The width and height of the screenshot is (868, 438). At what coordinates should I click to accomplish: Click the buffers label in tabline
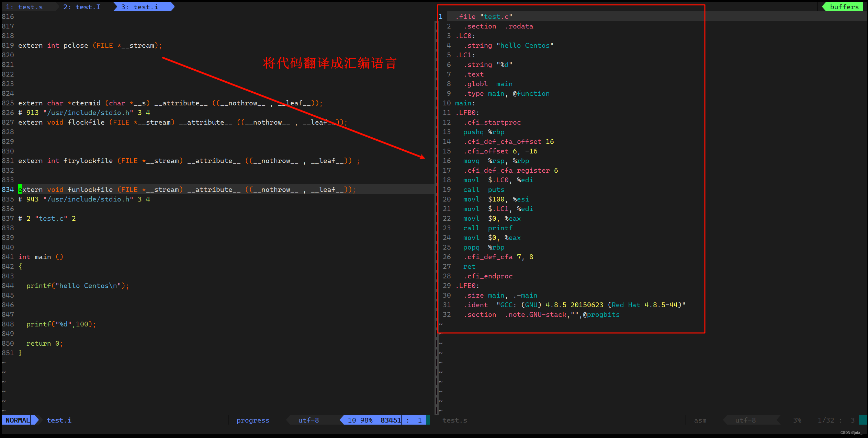pyautogui.click(x=844, y=7)
